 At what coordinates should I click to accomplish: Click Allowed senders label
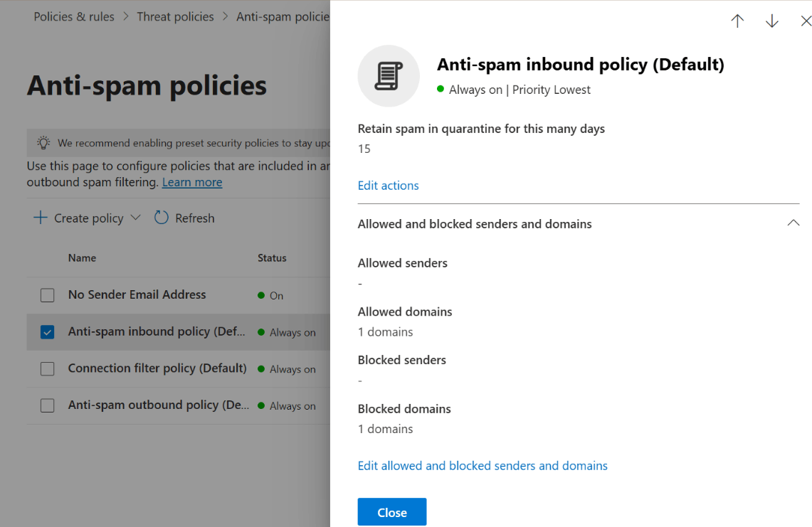[x=402, y=263]
